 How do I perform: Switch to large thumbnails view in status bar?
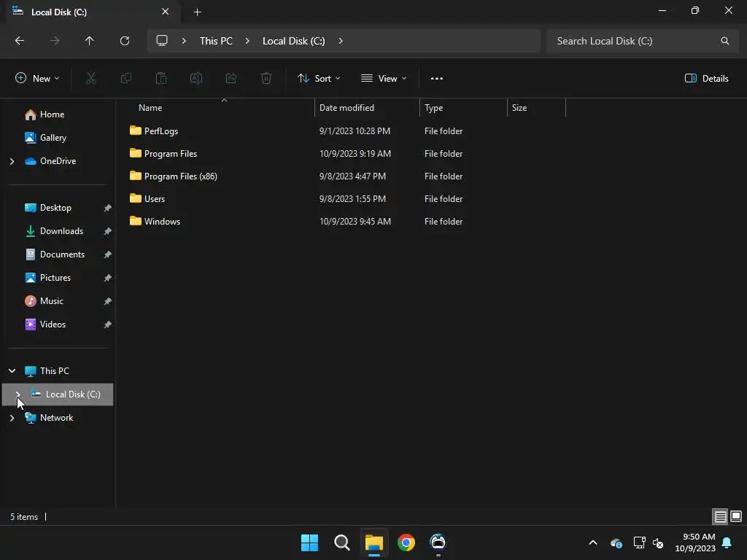click(736, 516)
